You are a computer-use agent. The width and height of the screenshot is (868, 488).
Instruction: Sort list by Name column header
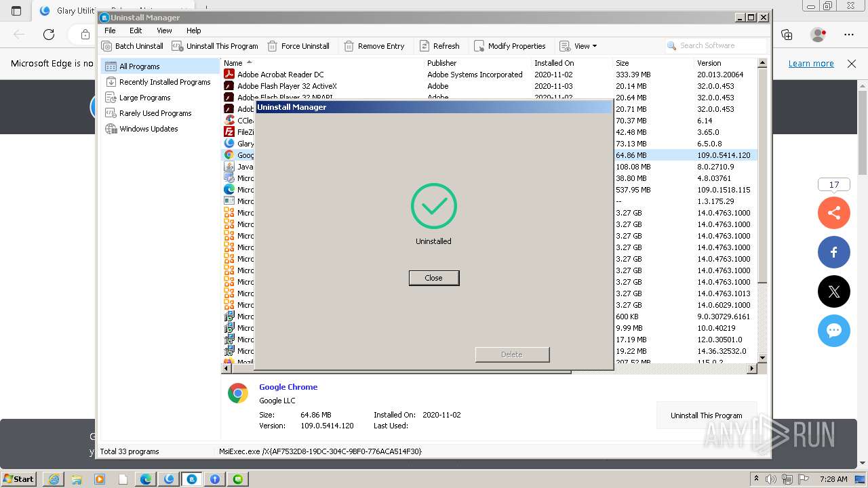click(322, 63)
